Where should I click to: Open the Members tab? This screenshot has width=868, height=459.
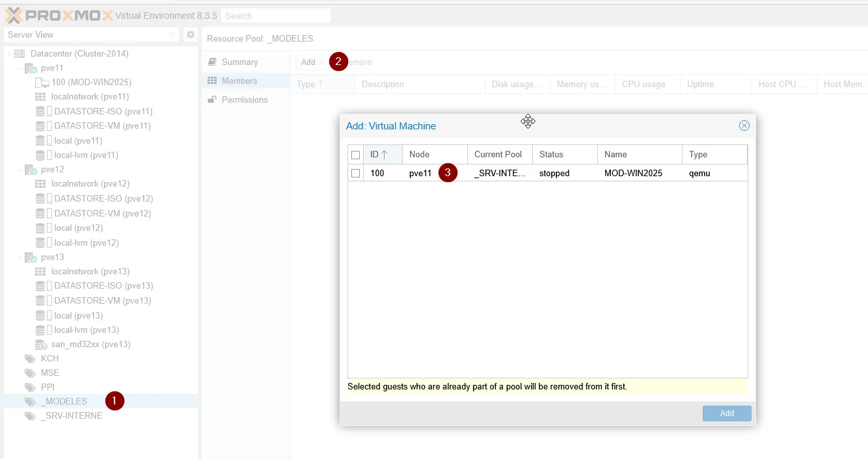coord(239,81)
